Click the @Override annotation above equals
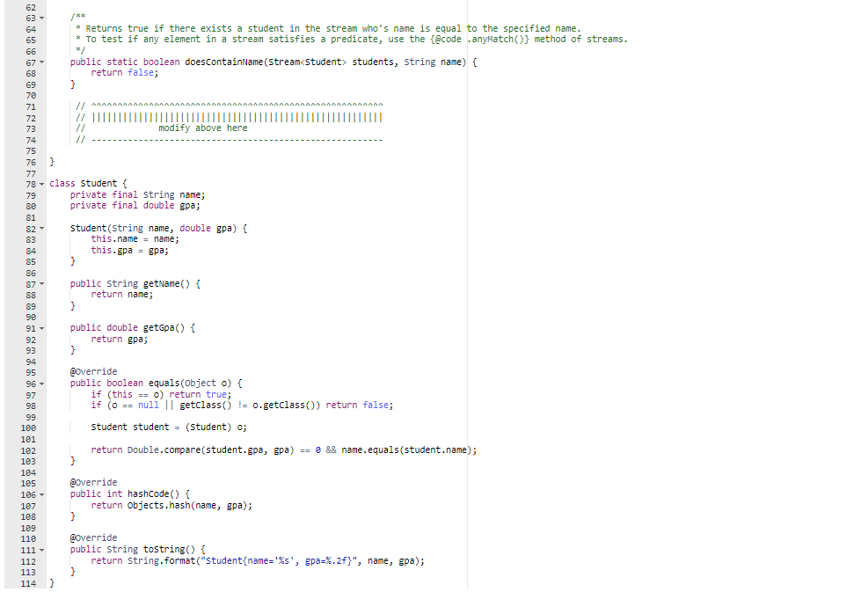Viewport: 868px width, 614px height. pyautogui.click(x=93, y=371)
